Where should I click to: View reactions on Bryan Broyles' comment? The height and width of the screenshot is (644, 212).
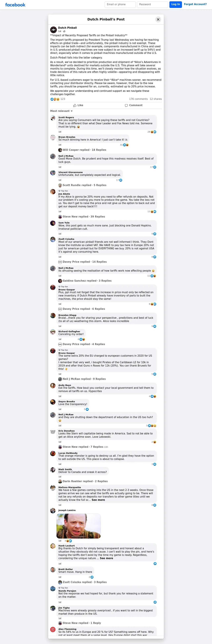point(124,145)
